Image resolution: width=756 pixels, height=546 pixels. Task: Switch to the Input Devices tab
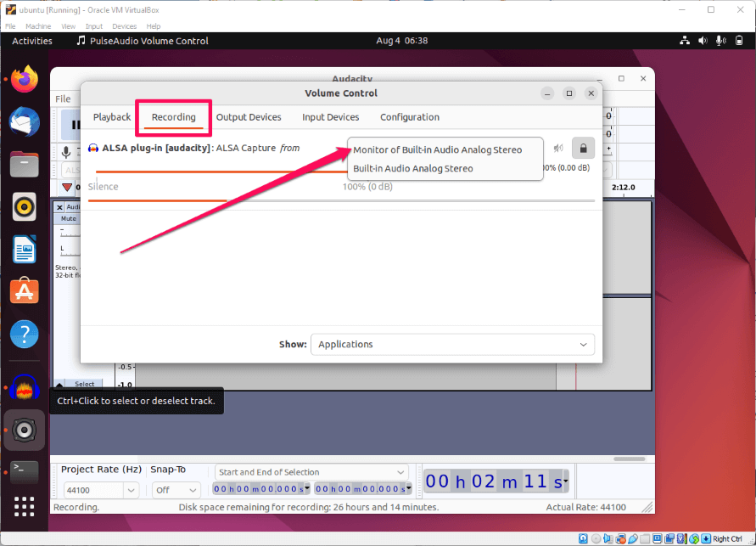click(x=330, y=117)
